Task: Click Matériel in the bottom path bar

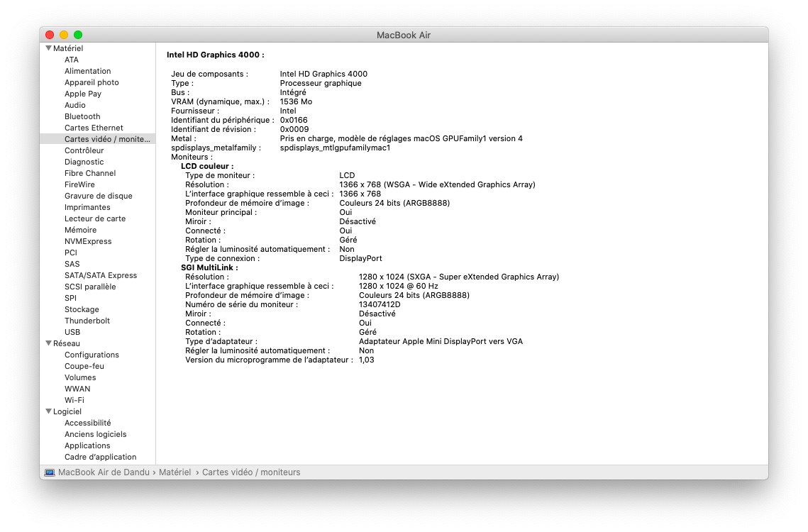Action: (x=175, y=472)
